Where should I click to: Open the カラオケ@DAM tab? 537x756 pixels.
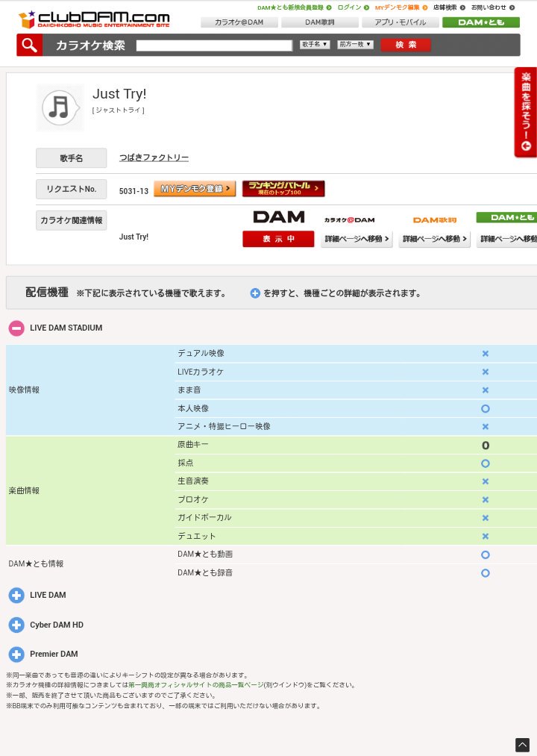[x=239, y=22]
